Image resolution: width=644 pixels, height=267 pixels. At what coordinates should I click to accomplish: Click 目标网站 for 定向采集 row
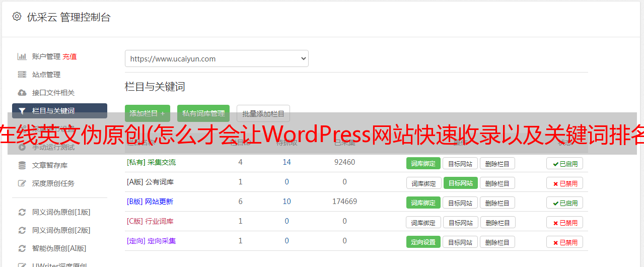pyautogui.click(x=460, y=242)
